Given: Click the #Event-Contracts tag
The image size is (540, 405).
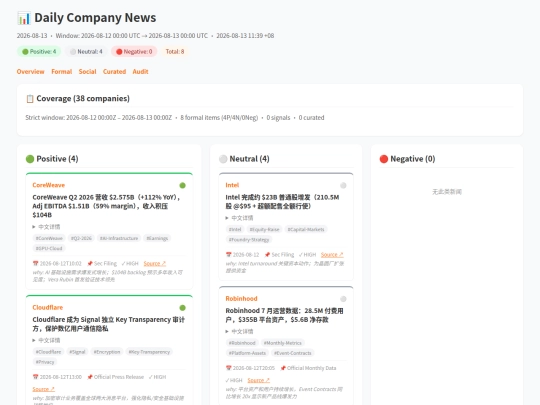Looking at the screenshot, I should [292, 353].
